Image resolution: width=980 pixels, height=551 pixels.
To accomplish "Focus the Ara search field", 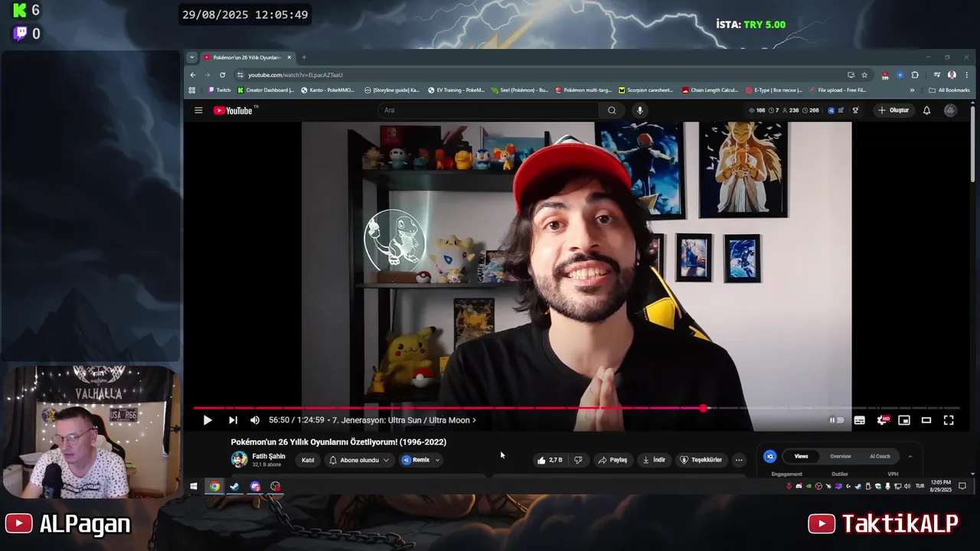I will (x=488, y=110).
